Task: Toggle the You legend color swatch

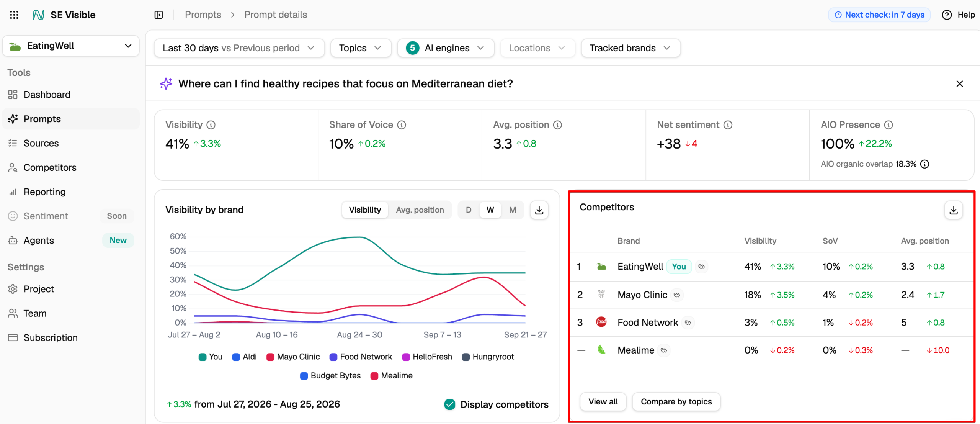Action: point(203,357)
